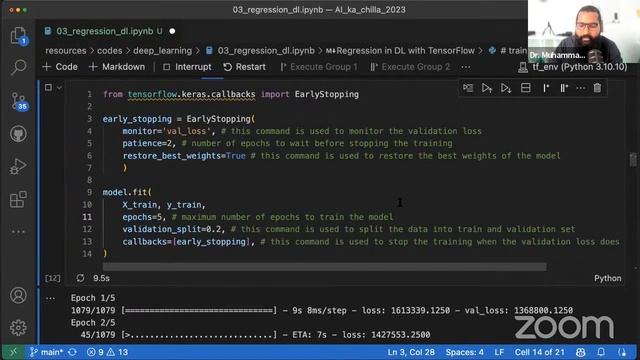Click the codes breadcrumb
640x360 pixels.
109,51
